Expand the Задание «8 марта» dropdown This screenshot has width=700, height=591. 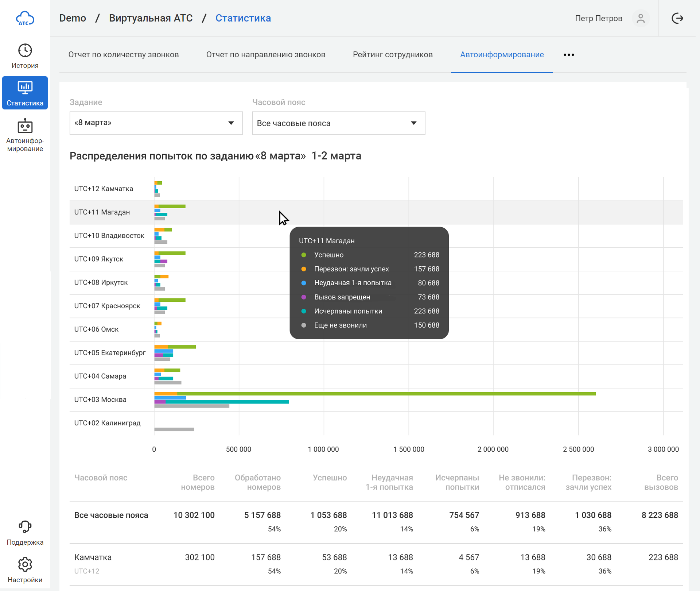156,123
